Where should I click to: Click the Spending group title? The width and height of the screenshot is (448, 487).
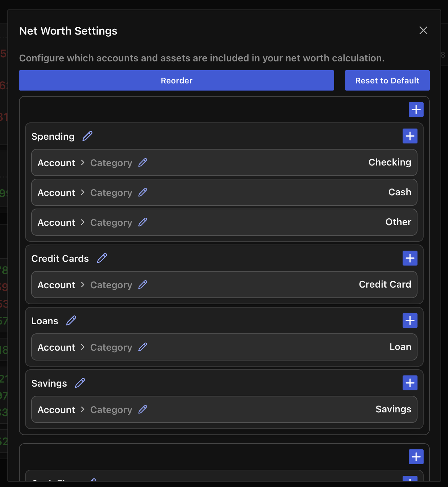pos(53,136)
